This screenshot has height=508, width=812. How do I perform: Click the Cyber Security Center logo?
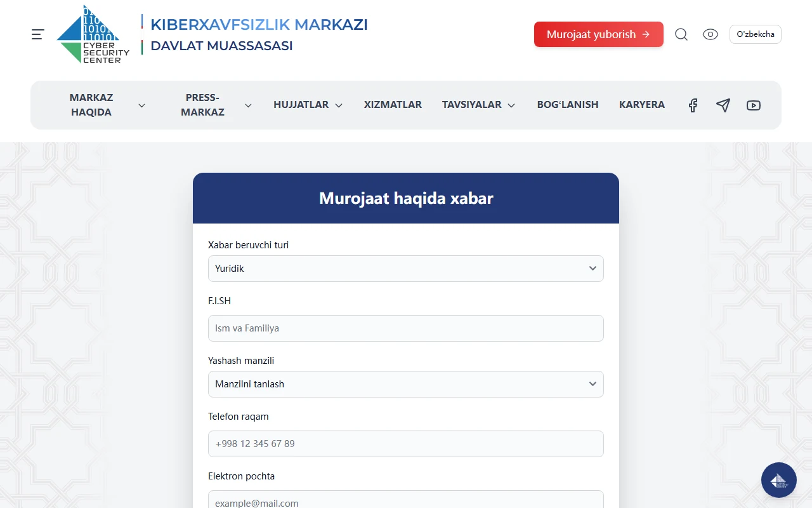93,34
